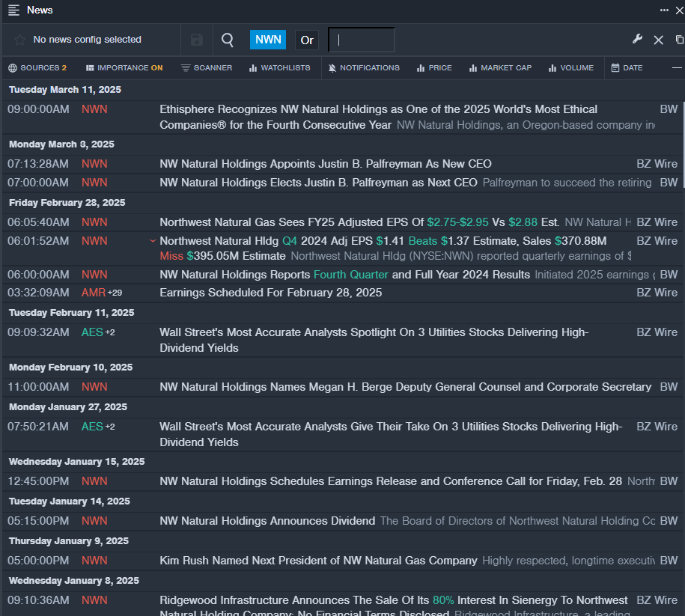This screenshot has width=685, height=616.
Task: Open the Sees FY25 Adjusted EPS headline
Action: pyautogui.click(x=359, y=222)
